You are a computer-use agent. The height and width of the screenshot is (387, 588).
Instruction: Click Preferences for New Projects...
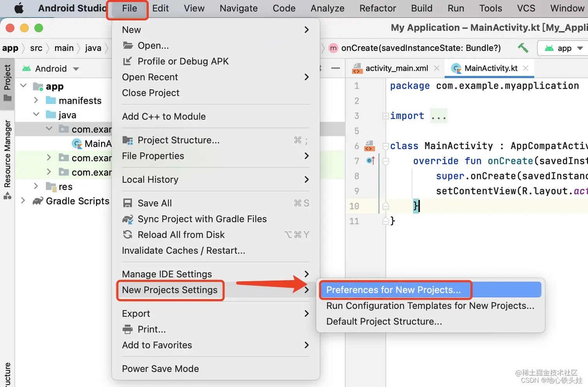[x=430, y=290]
